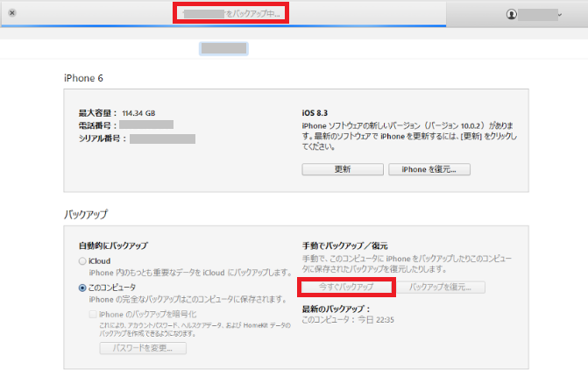Click the 今日 22:35 latest backup text
The width and height of the screenshot is (588, 377).
pyautogui.click(x=376, y=320)
